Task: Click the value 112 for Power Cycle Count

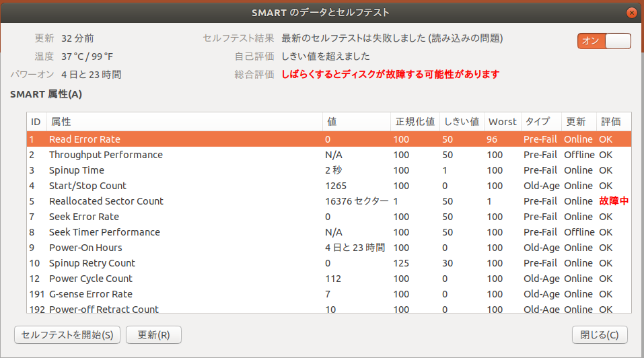Action: 333,279
